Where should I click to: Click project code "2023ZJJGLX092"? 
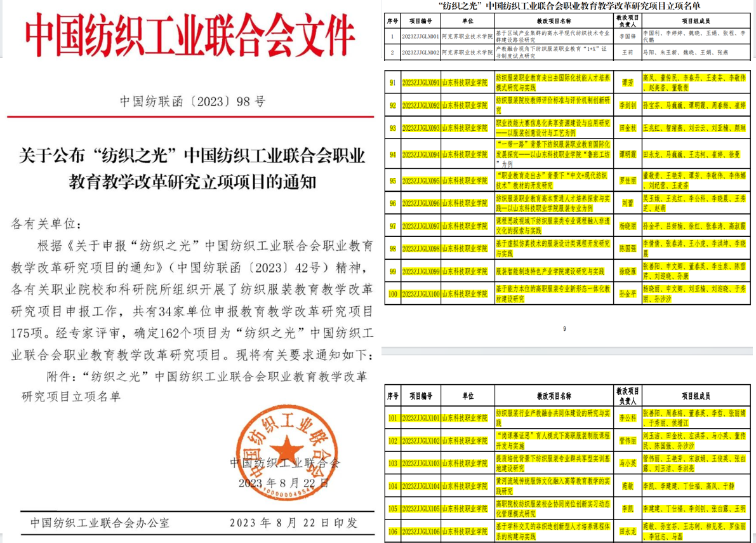click(x=420, y=105)
